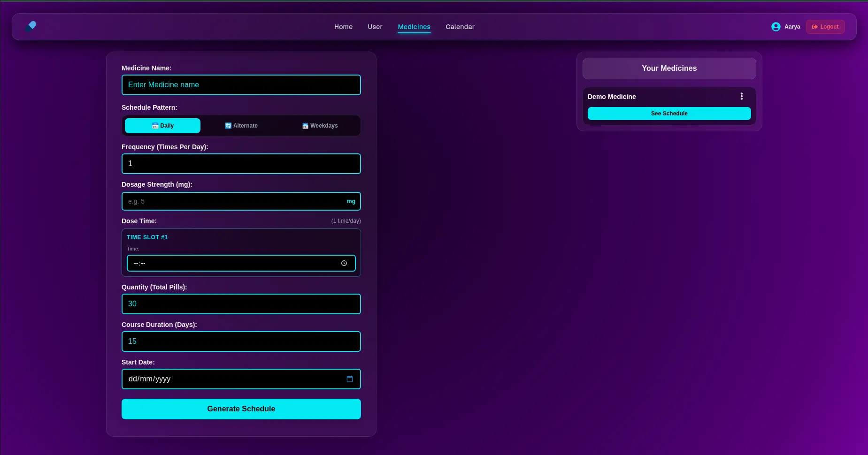868x455 pixels.
Task: Focus the Frequency times per day field
Action: tap(241, 164)
